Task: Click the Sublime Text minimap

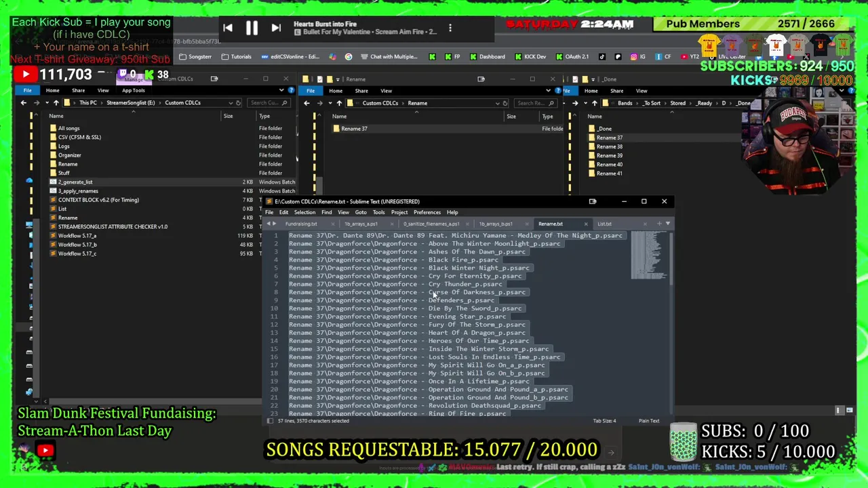Action: tap(649, 255)
